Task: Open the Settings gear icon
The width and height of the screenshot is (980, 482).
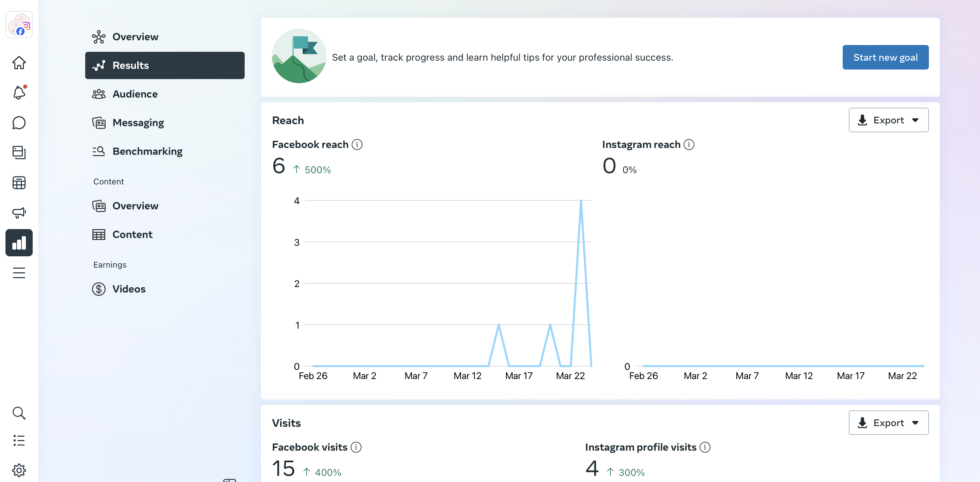Action: tap(19, 470)
